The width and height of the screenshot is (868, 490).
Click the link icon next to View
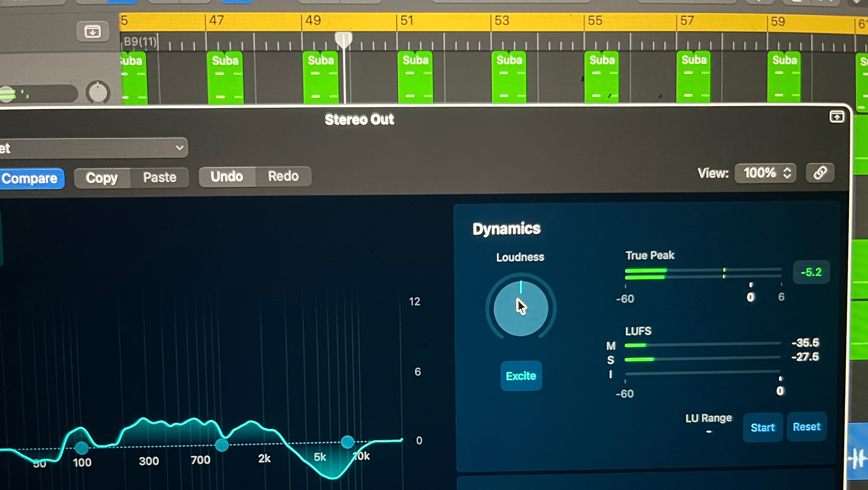click(820, 173)
